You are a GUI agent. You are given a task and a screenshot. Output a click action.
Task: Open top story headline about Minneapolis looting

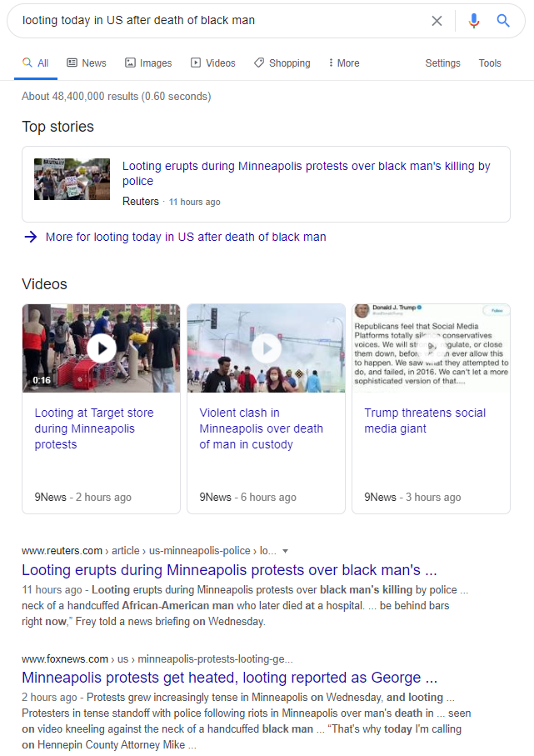click(306, 173)
